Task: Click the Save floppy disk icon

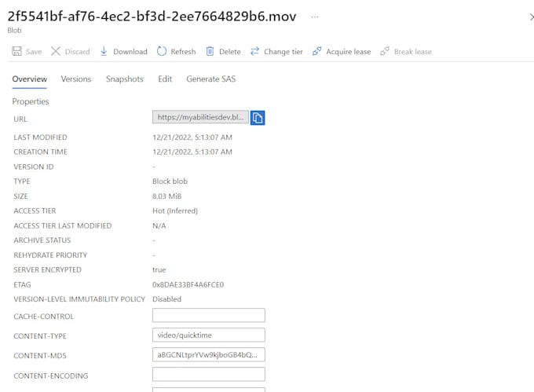Action: point(16,51)
